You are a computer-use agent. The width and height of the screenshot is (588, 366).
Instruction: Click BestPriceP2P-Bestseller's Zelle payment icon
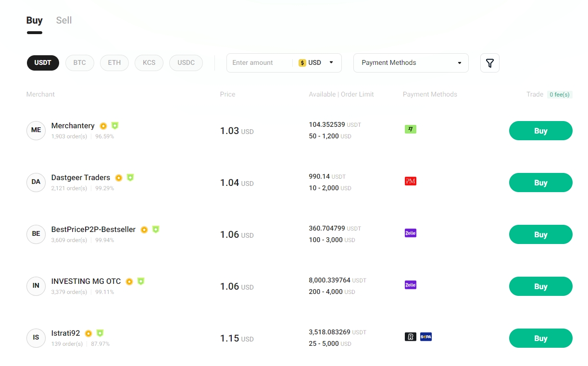pos(410,233)
